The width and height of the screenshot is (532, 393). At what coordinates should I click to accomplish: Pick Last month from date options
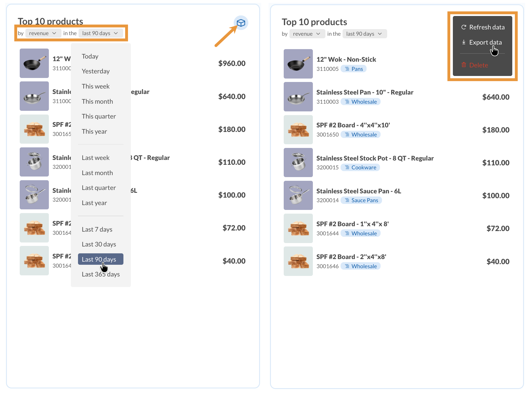(97, 173)
